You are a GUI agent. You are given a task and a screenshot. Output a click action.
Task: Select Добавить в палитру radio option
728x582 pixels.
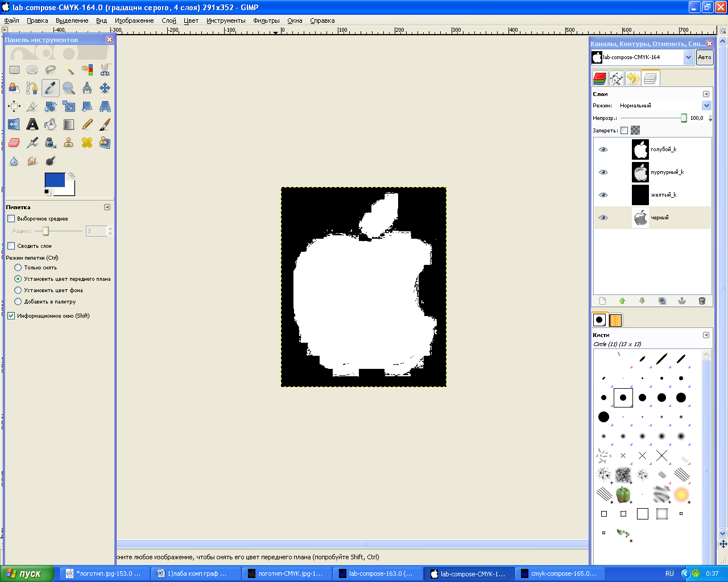tap(18, 301)
